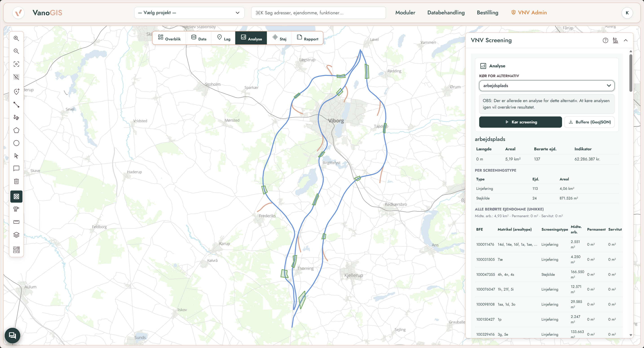Collapse the VNV Screening panel
Image resolution: width=644 pixels, height=348 pixels.
626,40
